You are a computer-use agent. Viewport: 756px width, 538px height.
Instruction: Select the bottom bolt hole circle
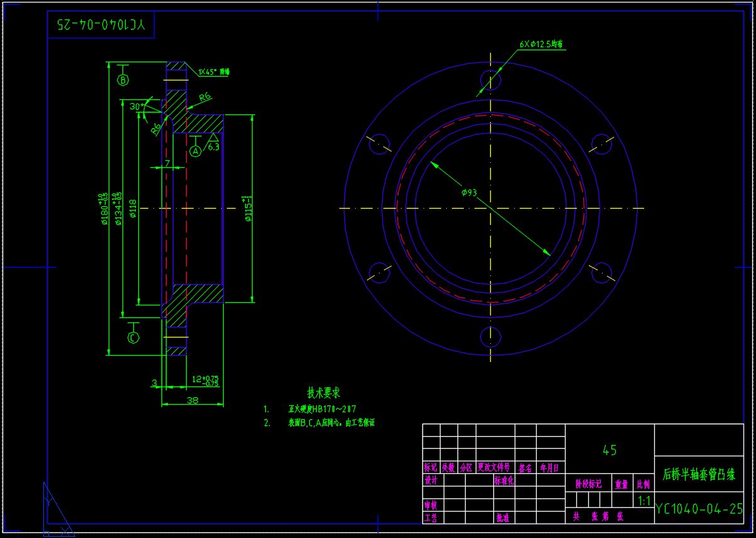490,337
